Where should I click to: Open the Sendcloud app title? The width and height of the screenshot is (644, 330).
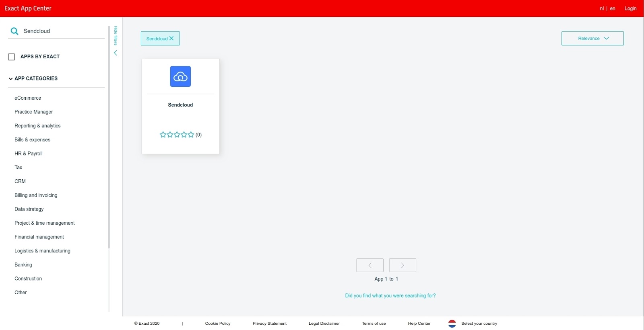coord(180,105)
